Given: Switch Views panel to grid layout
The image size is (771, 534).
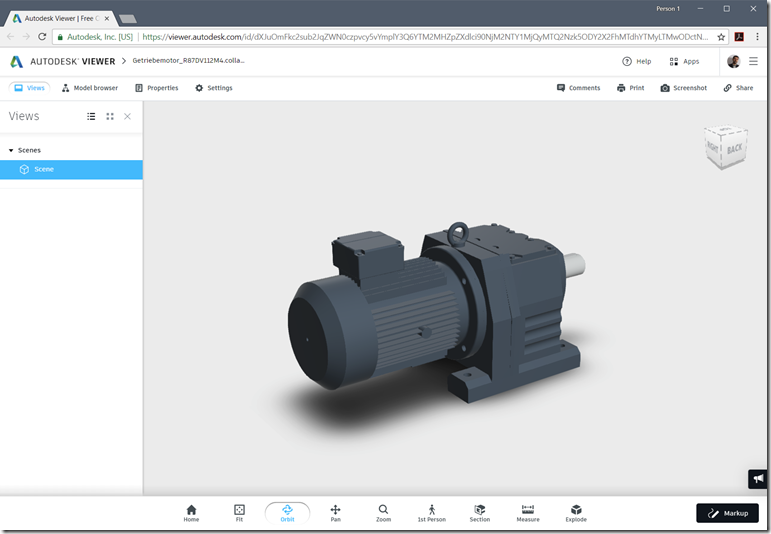Looking at the screenshot, I should click(110, 117).
